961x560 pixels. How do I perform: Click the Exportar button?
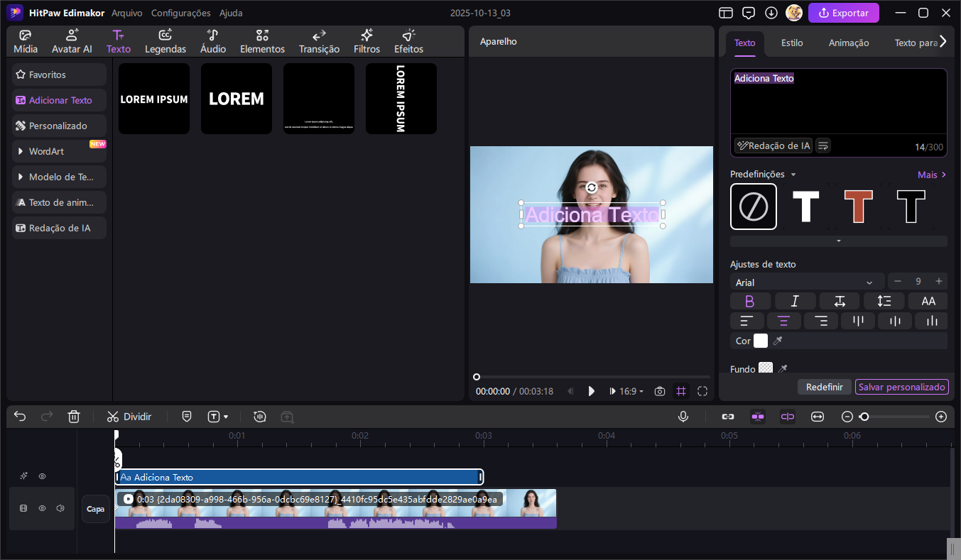[x=843, y=13]
